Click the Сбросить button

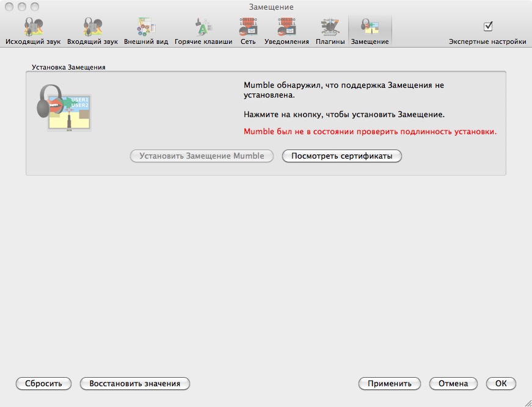point(43,384)
